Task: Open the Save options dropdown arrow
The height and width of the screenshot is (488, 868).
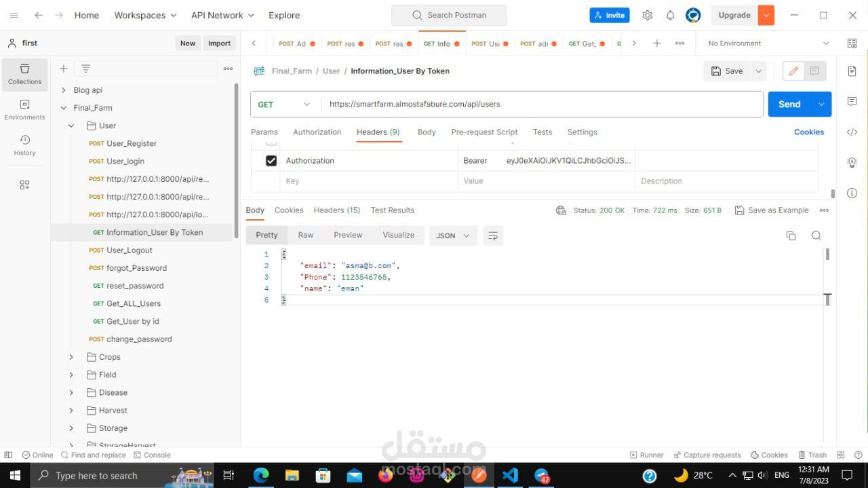Action: tap(758, 71)
